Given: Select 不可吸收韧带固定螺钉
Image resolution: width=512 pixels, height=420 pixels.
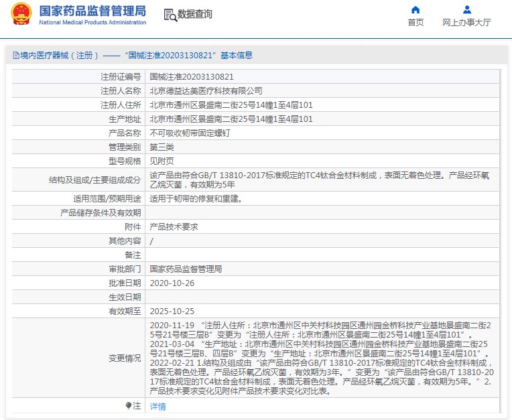Looking at the screenshot, I should pos(190,133).
